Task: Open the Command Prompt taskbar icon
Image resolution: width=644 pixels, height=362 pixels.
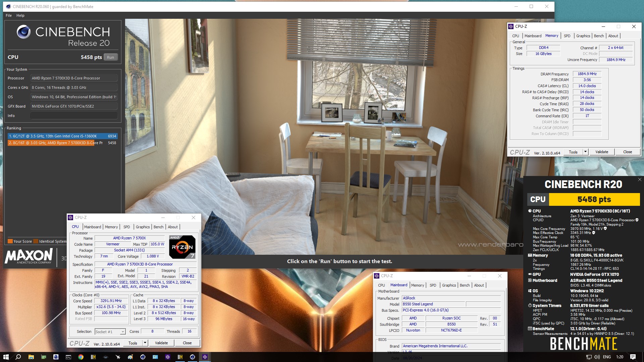Action: (x=68, y=357)
